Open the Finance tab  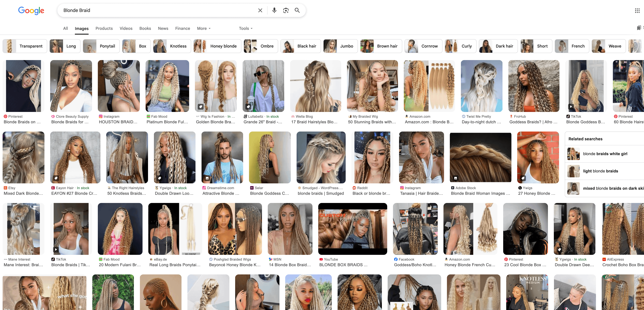coord(182,29)
